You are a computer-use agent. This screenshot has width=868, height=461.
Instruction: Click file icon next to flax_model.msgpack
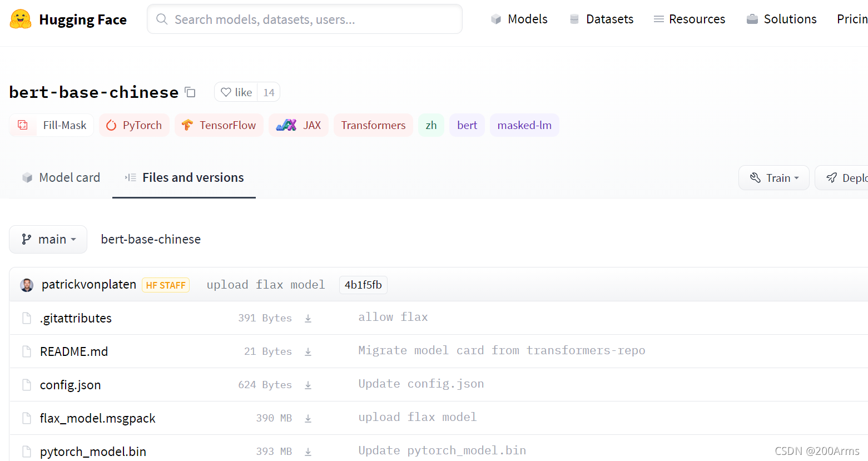click(27, 418)
